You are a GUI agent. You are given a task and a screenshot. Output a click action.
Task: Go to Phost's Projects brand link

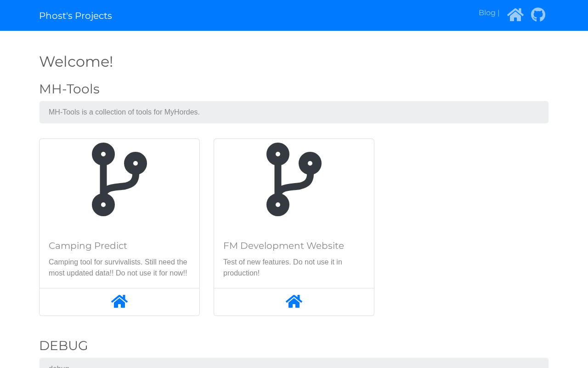pyautogui.click(x=75, y=16)
